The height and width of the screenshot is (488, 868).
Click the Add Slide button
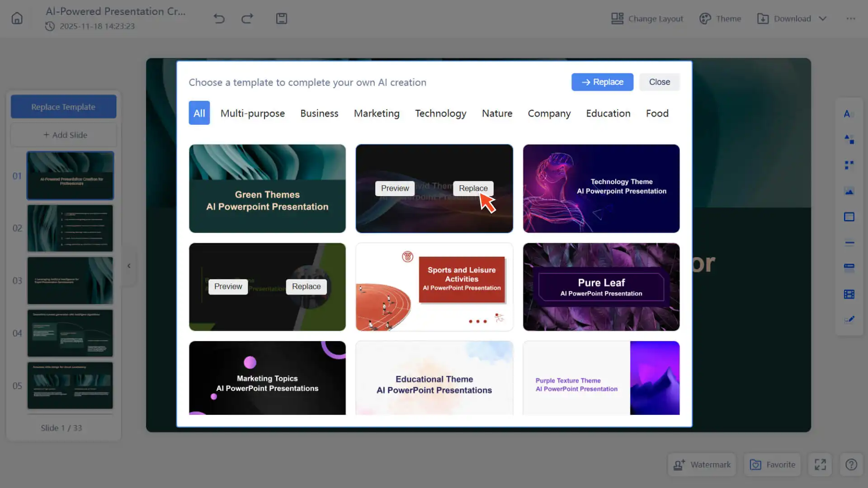tap(63, 135)
